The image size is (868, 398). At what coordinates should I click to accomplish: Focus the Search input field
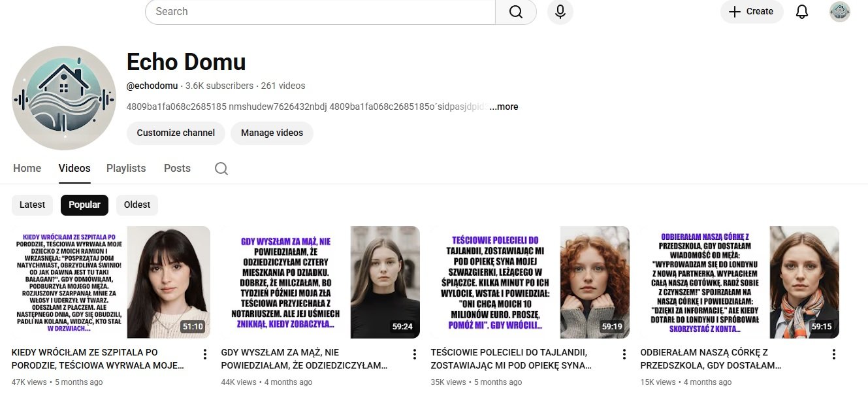point(320,12)
